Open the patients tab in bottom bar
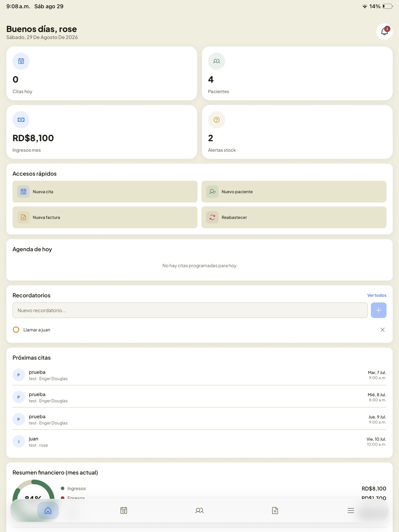The image size is (399, 532). (199, 510)
